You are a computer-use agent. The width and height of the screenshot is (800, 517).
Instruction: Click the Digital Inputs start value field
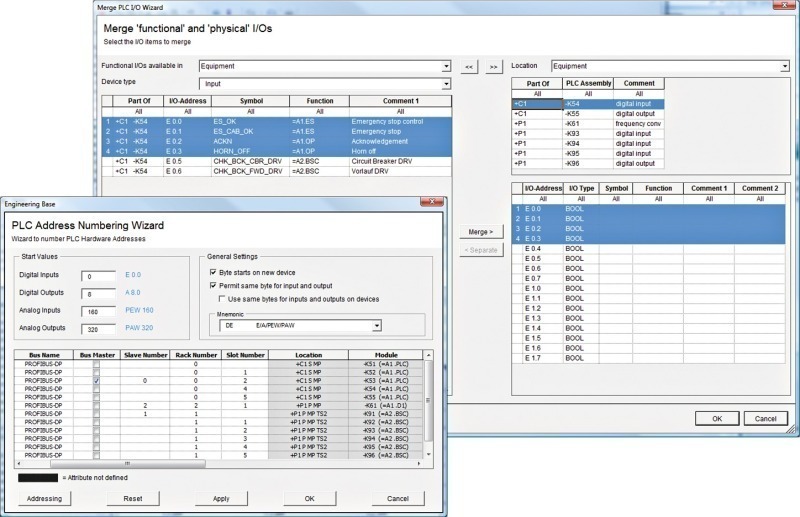point(101,276)
